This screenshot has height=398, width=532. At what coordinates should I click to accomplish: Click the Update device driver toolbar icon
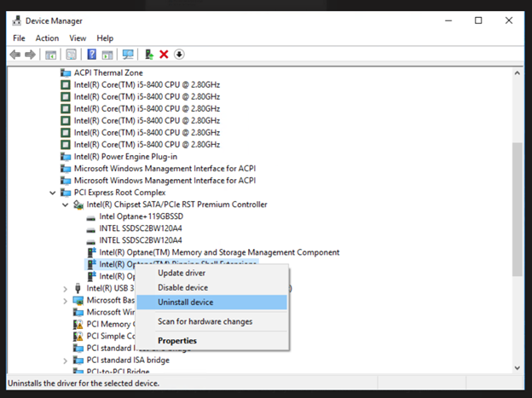click(149, 55)
